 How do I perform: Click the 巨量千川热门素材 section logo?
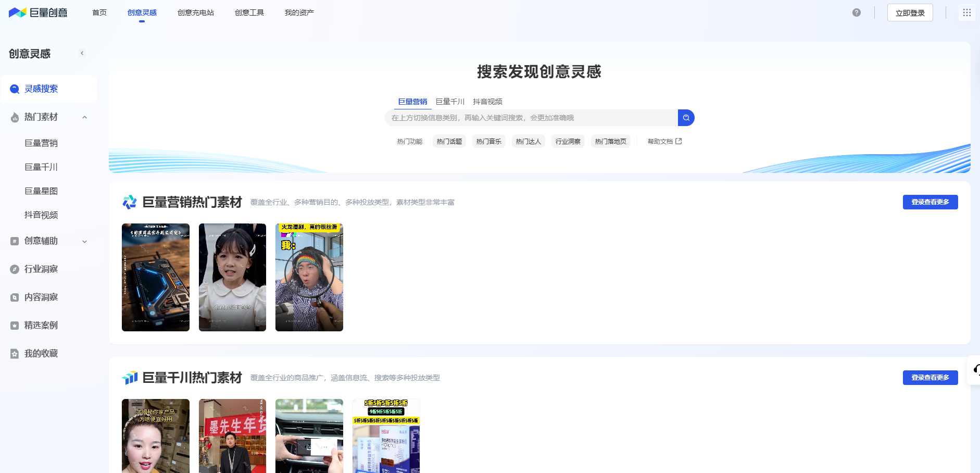pyautogui.click(x=130, y=378)
